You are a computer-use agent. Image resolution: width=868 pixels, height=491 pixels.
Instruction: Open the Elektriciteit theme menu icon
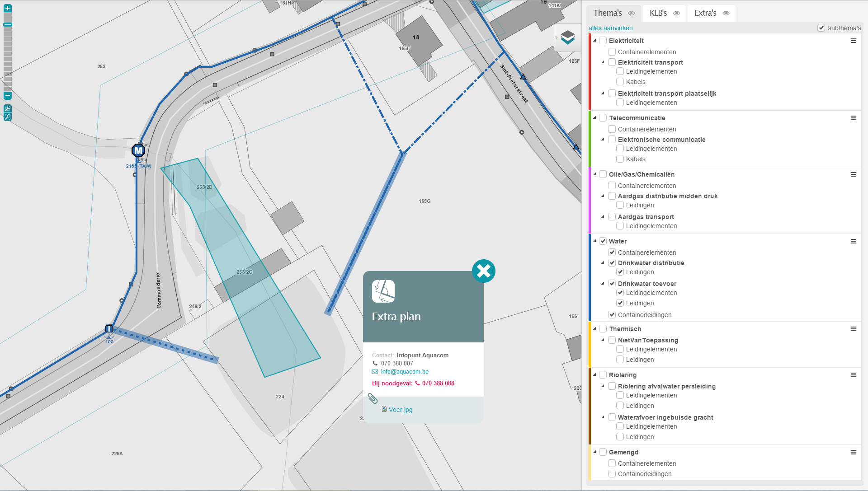[854, 41]
